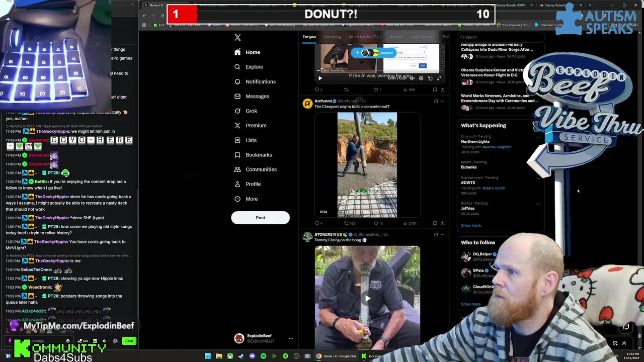
Task: Switch to the Autism tab
Action: [x=395, y=37]
